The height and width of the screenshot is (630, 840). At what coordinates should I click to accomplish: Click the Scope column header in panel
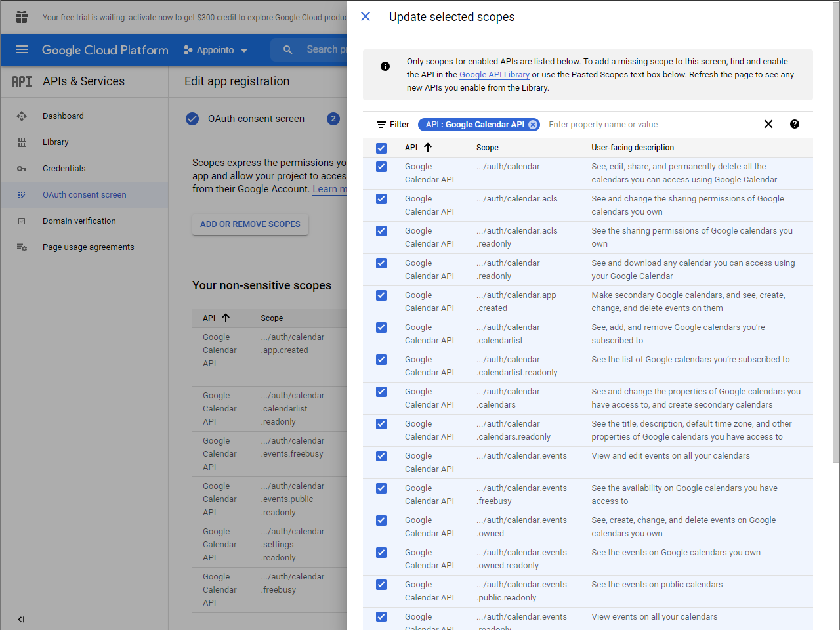pos(488,148)
